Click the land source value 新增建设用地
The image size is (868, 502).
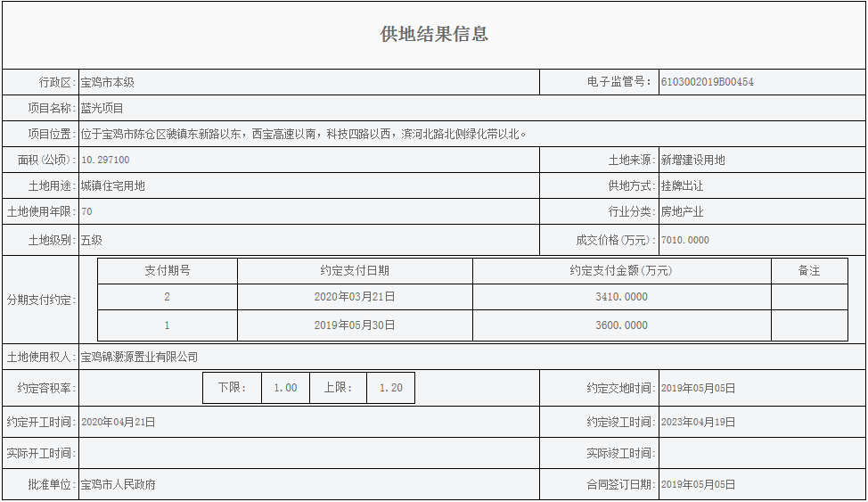pyautogui.click(x=692, y=160)
